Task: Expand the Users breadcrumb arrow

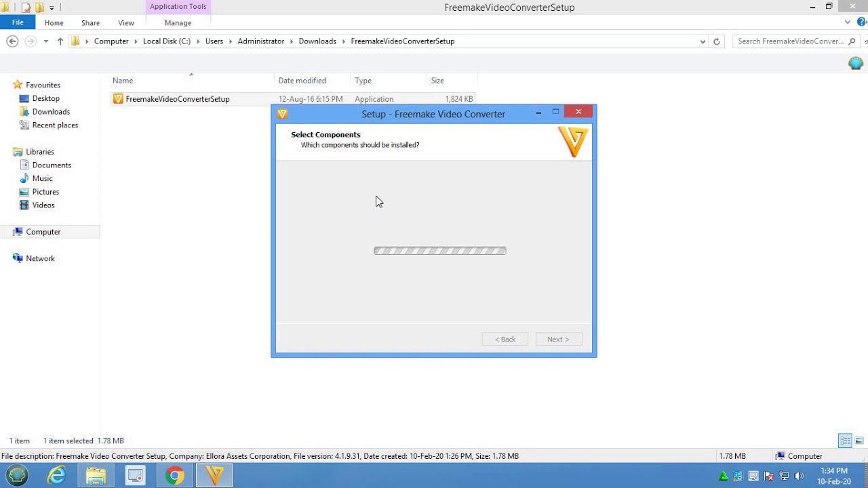Action: point(231,41)
